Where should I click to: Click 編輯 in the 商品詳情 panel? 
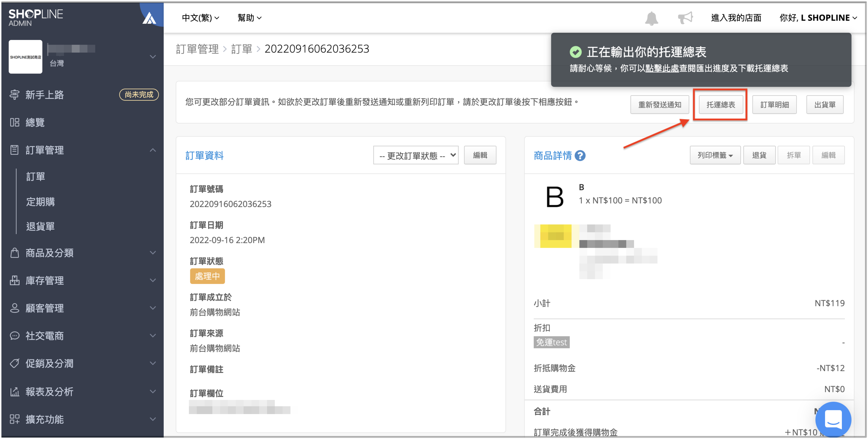click(828, 155)
